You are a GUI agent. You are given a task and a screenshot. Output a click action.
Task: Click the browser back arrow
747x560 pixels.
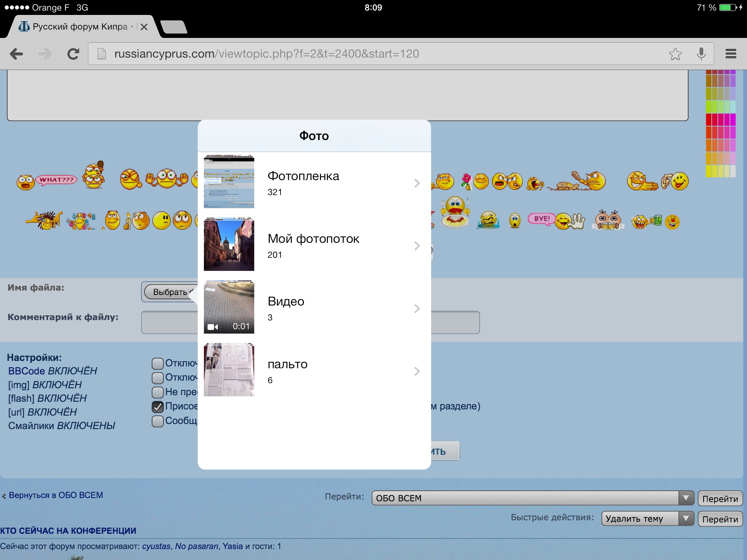(x=16, y=54)
